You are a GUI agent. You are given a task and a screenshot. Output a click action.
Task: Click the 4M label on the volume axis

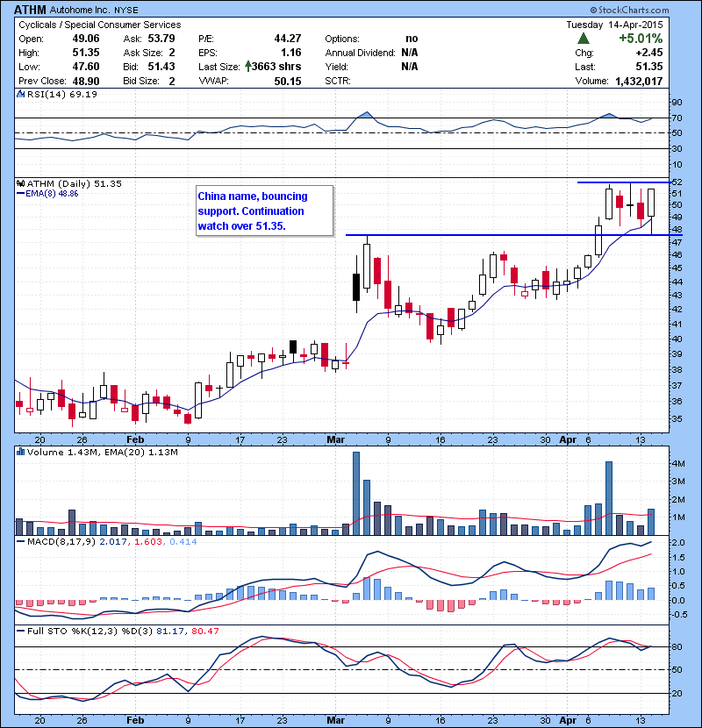tap(678, 463)
